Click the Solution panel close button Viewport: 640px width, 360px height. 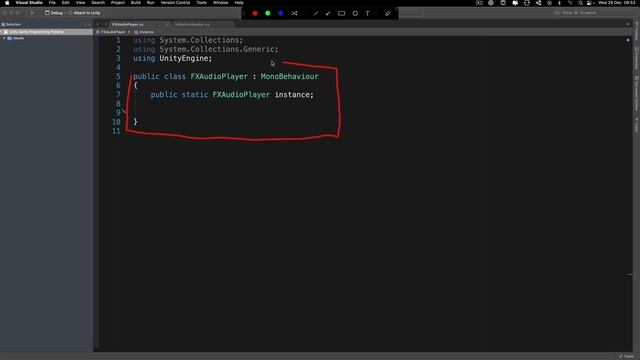point(89,24)
